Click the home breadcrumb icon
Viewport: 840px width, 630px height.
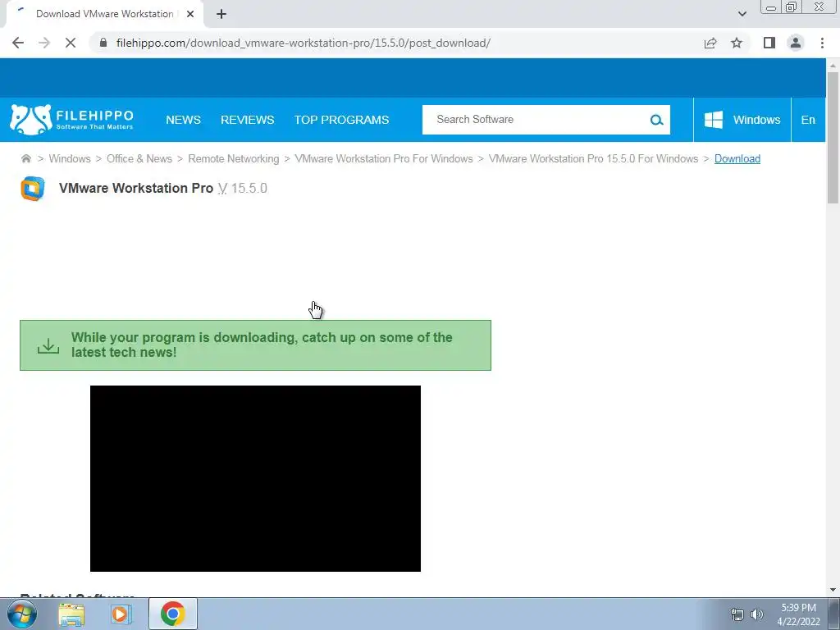25,158
